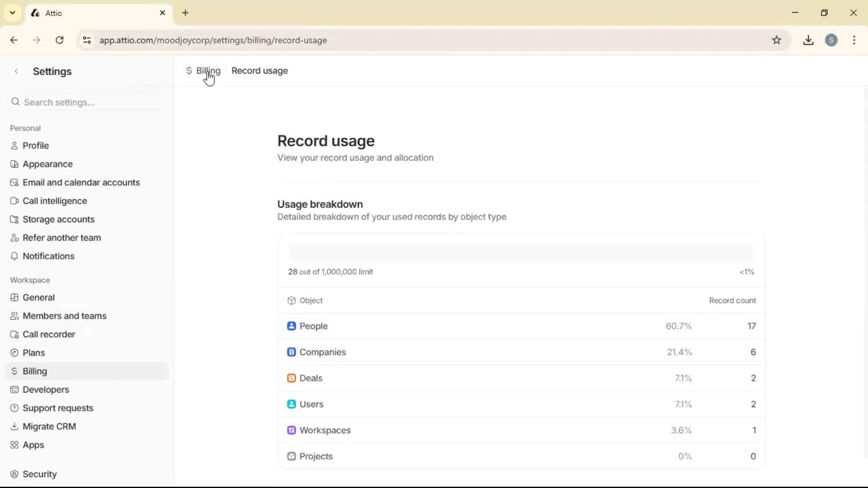Click the Search settings input field

tap(86, 102)
